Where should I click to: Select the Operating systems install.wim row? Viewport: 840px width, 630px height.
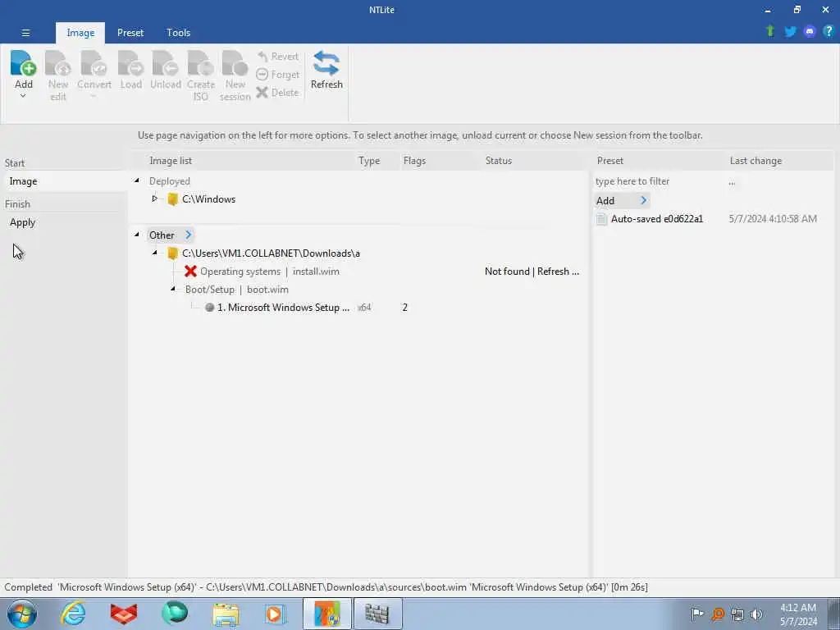click(269, 272)
